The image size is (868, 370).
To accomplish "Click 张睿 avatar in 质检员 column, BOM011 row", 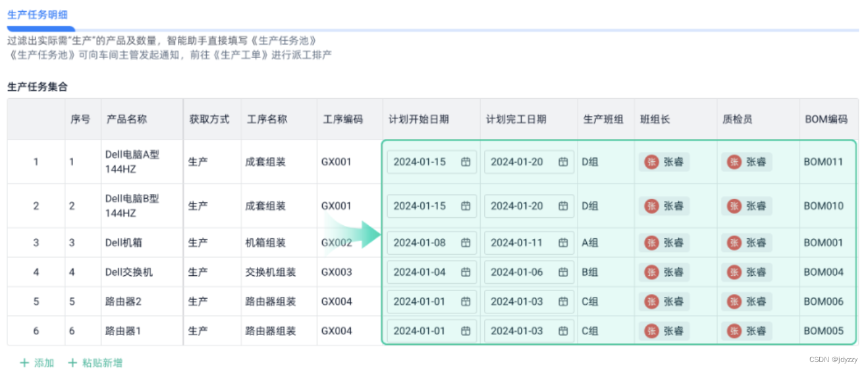I will tap(734, 162).
